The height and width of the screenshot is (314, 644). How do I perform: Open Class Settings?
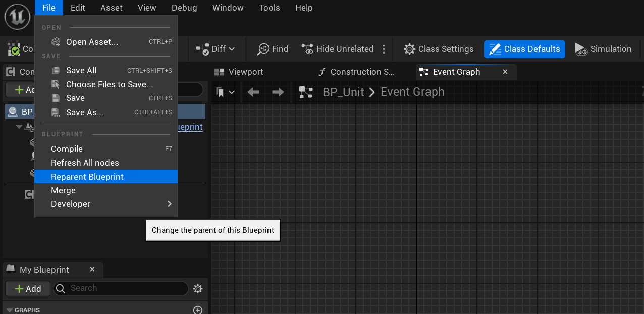[x=439, y=49]
